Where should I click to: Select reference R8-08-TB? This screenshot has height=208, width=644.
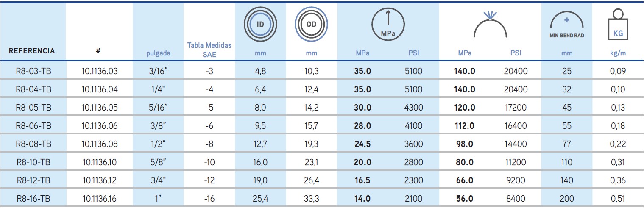click(33, 144)
